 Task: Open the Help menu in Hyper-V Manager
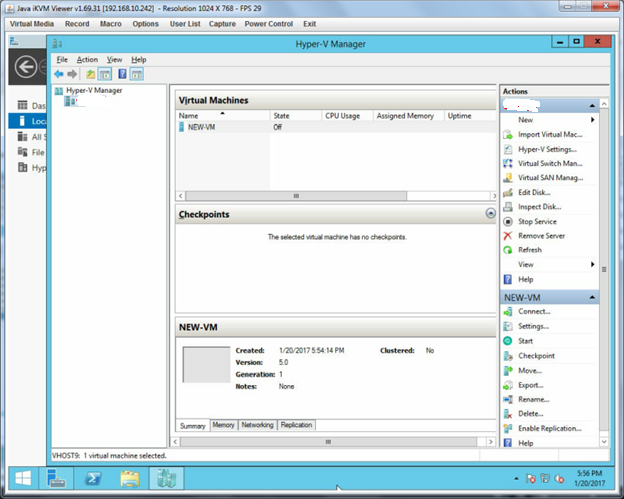point(139,60)
